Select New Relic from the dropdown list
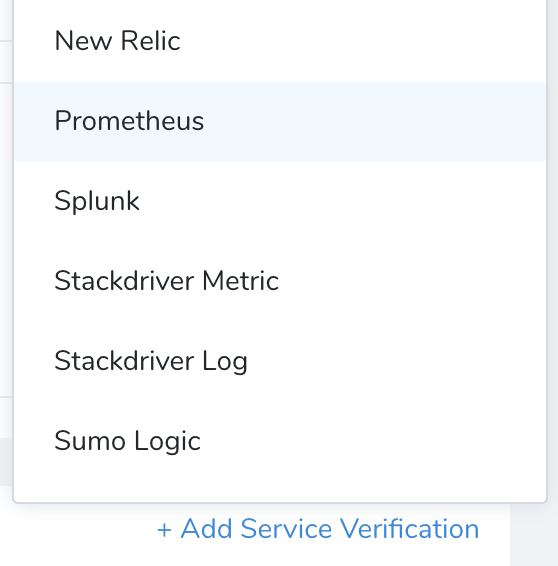 click(x=280, y=42)
